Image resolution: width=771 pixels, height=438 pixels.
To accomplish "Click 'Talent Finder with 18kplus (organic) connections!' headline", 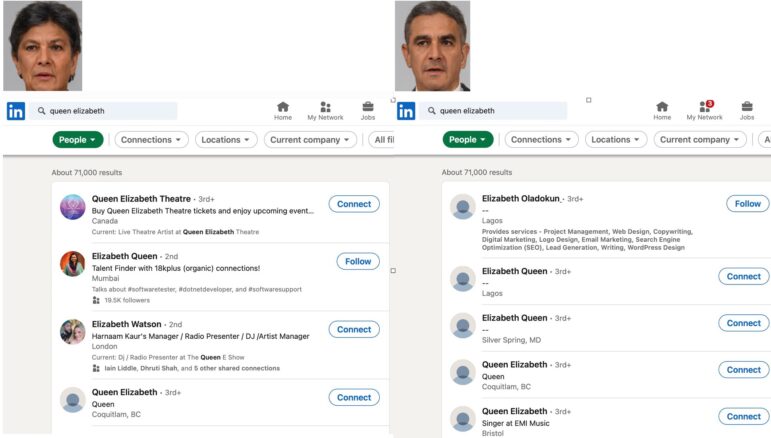I will coord(176,268).
